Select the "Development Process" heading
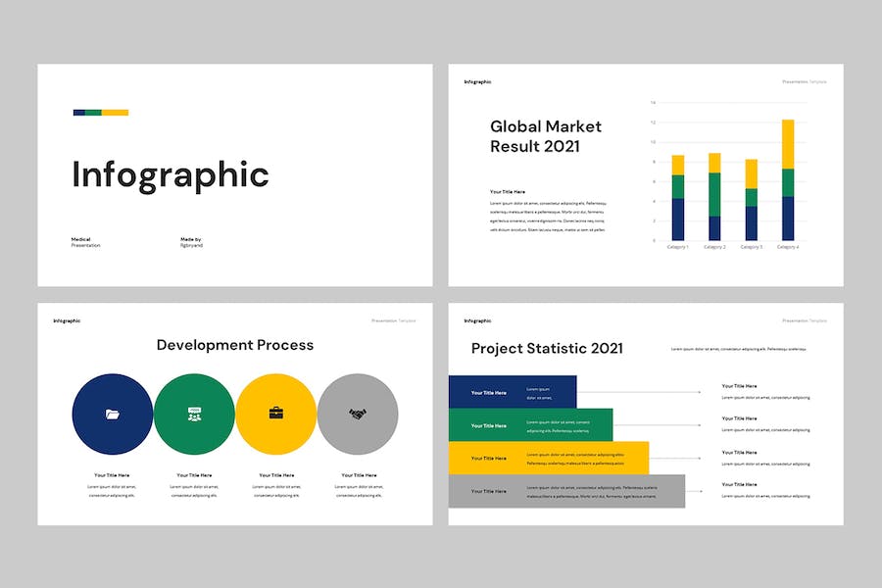The height and width of the screenshot is (588, 882). [x=235, y=345]
